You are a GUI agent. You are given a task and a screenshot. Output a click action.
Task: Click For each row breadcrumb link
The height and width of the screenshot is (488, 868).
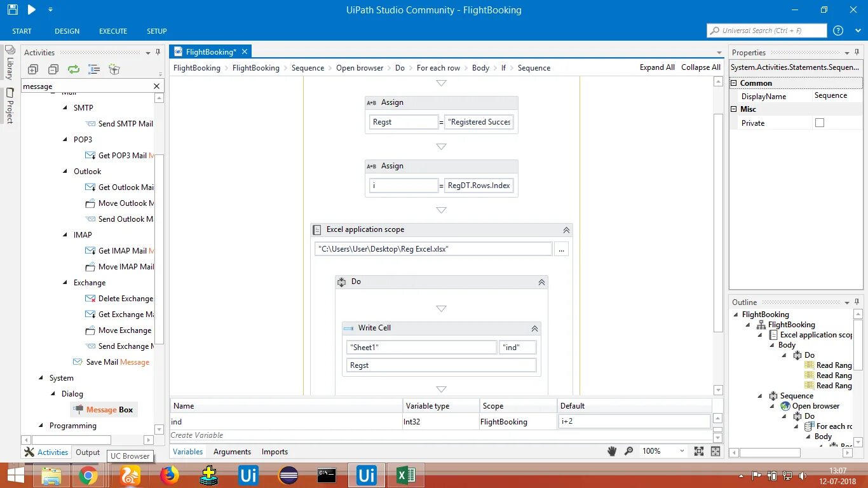click(438, 68)
